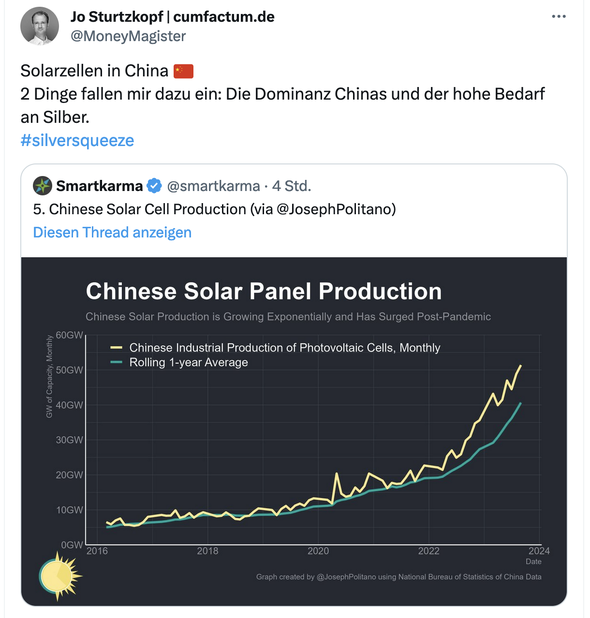Click the yellow legend line marker
Viewport: 590px width, 618px height.
[x=116, y=348]
